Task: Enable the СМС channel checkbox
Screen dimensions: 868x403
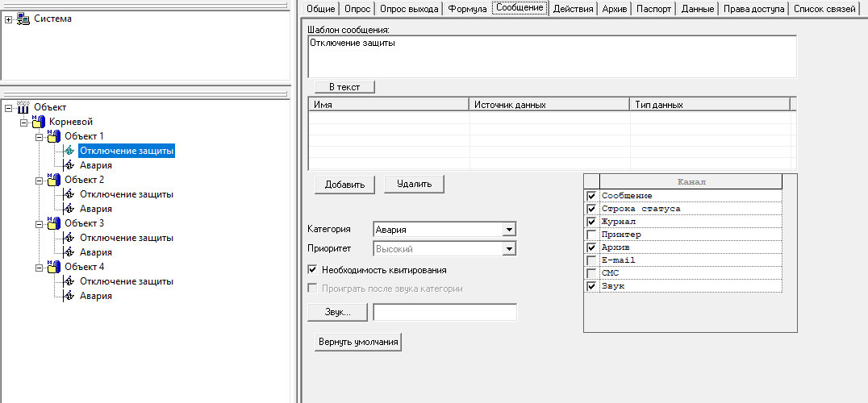Action: [592, 273]
